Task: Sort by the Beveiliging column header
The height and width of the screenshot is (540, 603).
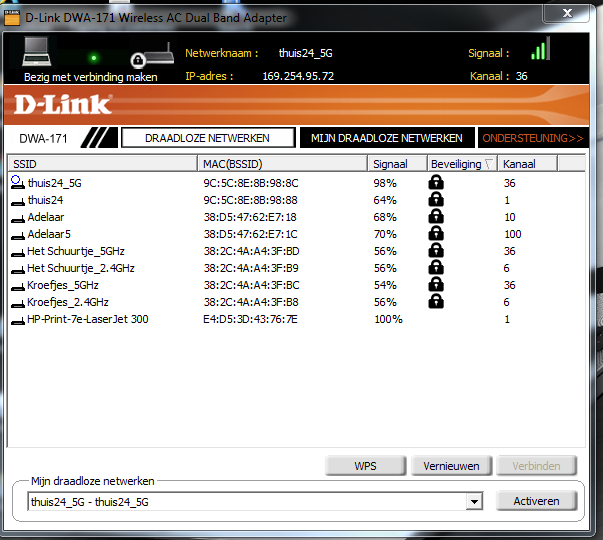Action: point(462,164)
